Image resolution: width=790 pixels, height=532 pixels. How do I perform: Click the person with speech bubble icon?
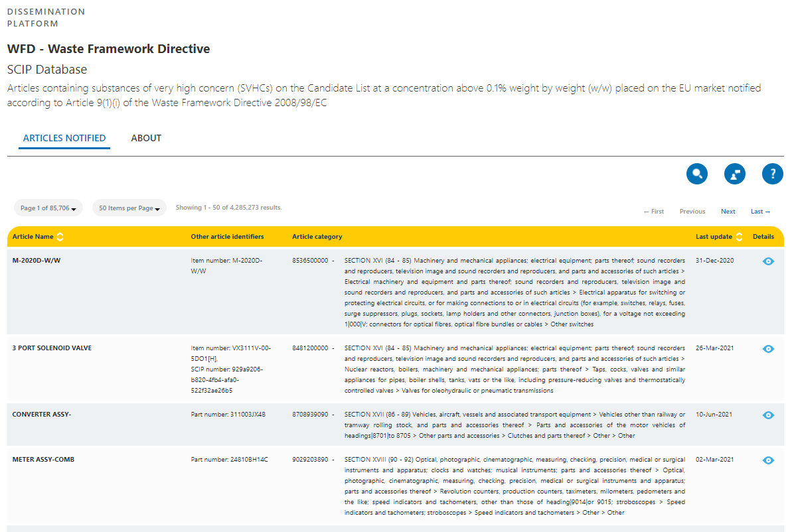[x=735, y=174]
